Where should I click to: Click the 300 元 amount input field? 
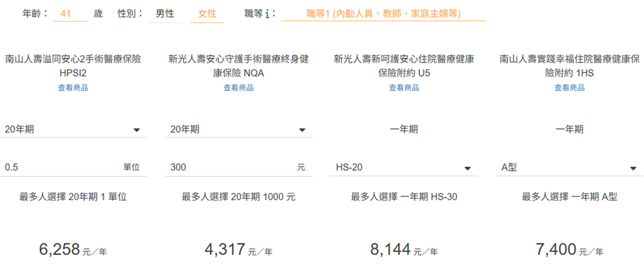click(x=239, y=167)
